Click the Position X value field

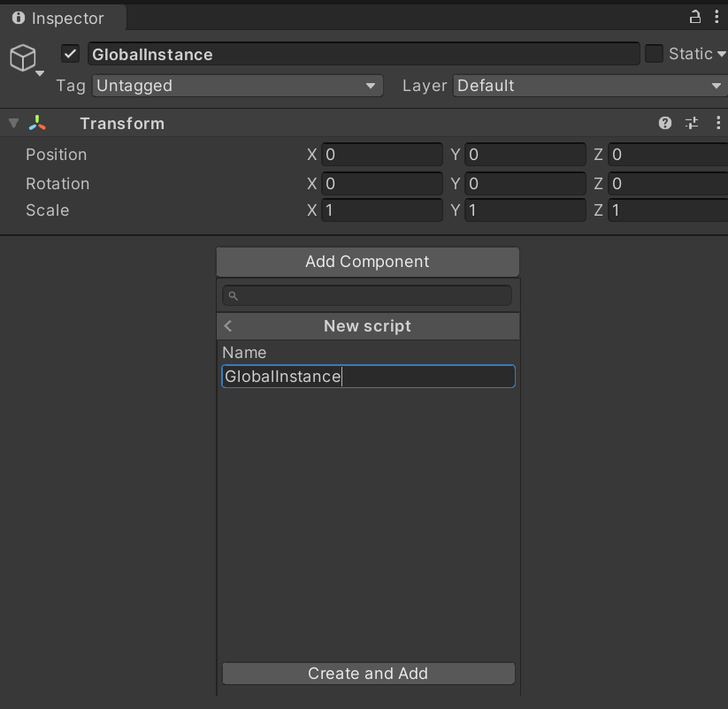tap(381, 155)
